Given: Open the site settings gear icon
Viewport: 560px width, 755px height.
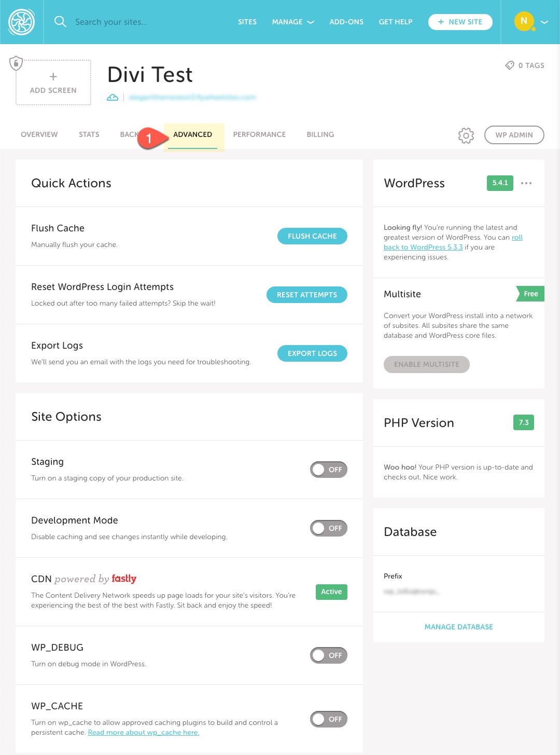Looking at the screenshot, I should (x=466, y=135).
